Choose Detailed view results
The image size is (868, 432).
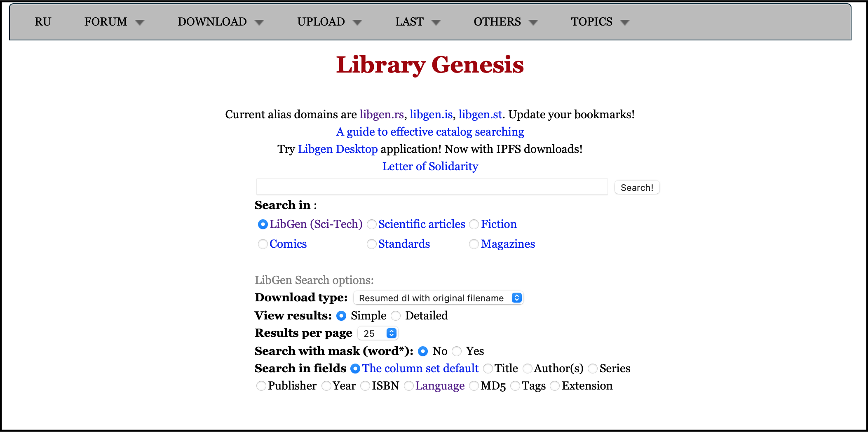coord(396,316)
